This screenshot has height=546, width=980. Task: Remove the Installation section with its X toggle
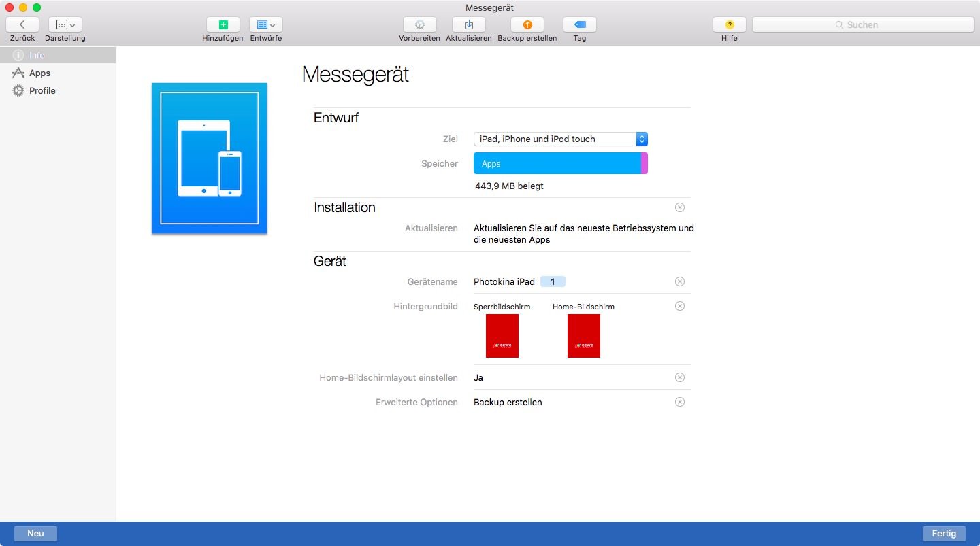tap(679, 207)
